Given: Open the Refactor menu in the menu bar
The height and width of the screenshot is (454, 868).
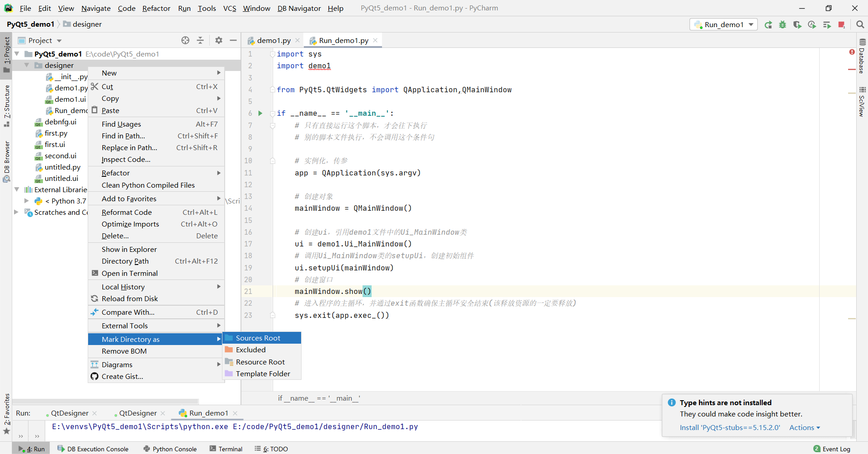Looking at the screenshot, I should [156, 8].
